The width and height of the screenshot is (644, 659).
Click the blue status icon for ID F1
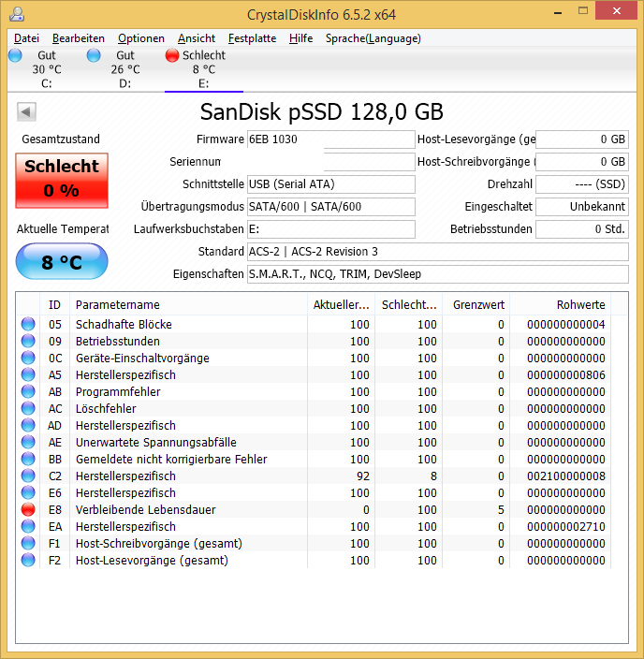(28, 543)
